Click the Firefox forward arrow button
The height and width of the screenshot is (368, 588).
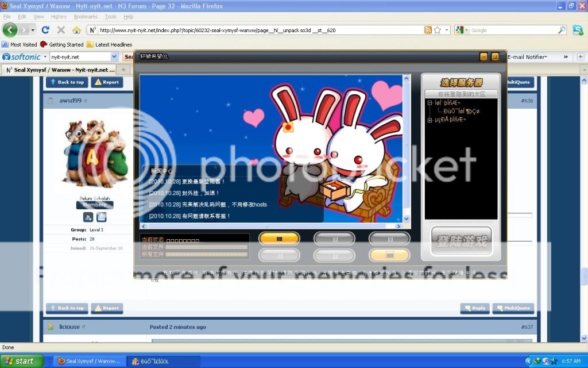pyautogui.click(x=24, y=30)
